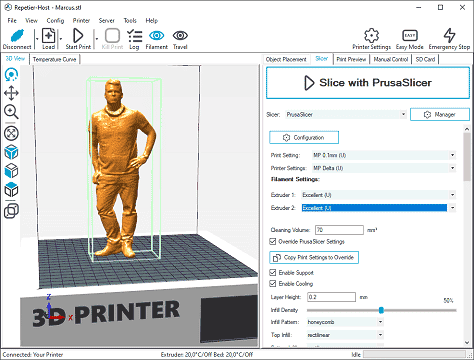Adjust the Infill Density slider handle

point(381,310)
